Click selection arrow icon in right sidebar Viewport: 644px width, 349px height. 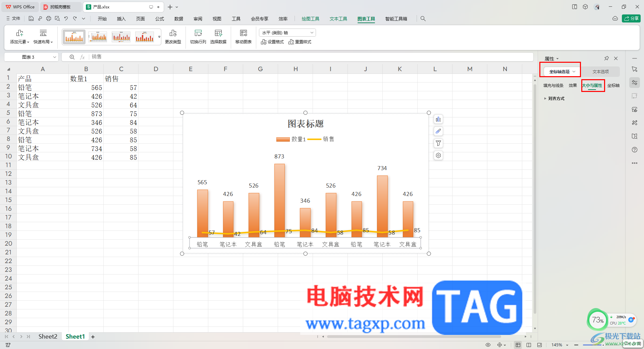(x=635, y=69)
